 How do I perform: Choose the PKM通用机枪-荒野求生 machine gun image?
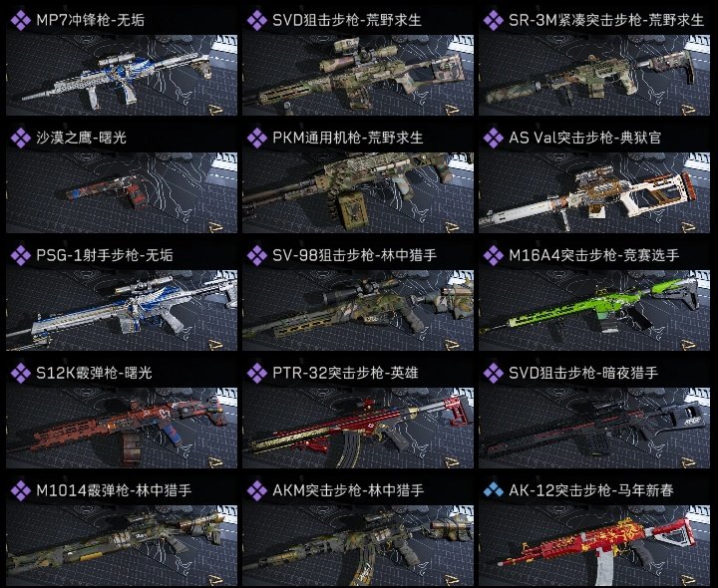pyautogui.click(x=358, y=192)
